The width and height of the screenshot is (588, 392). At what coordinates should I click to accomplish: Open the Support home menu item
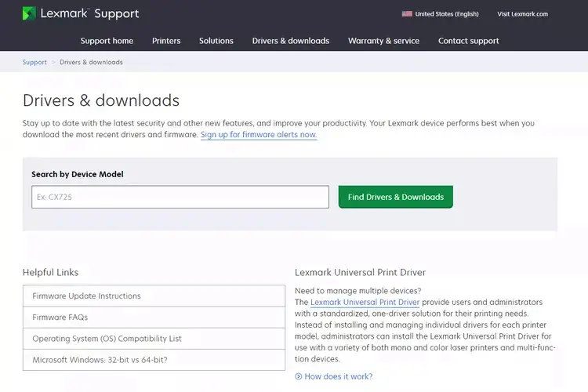coord(107,41)
